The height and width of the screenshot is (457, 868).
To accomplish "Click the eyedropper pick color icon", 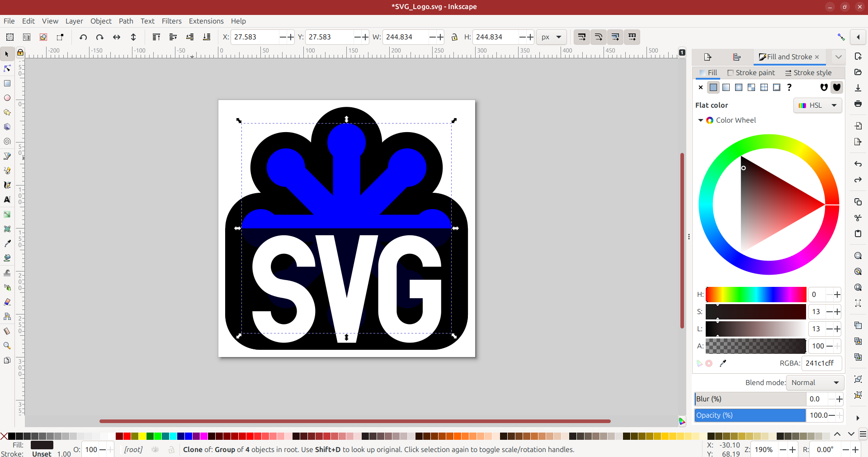I will 723,363.
